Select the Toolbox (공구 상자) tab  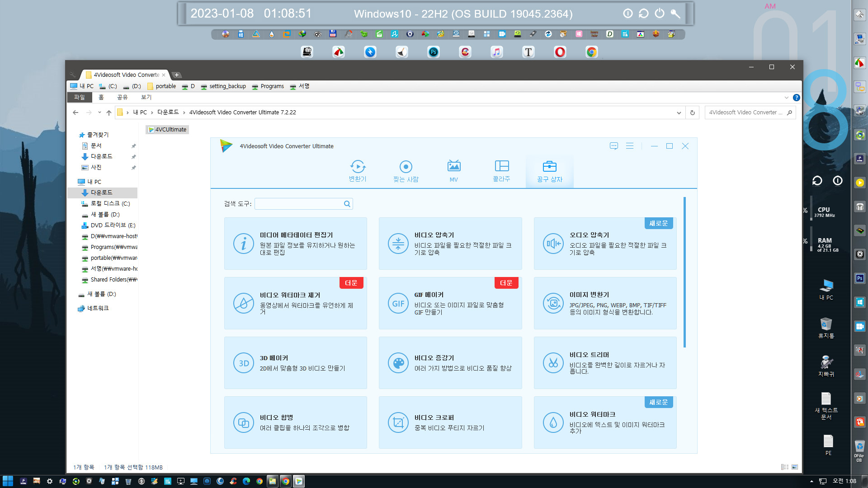point(550,171)
